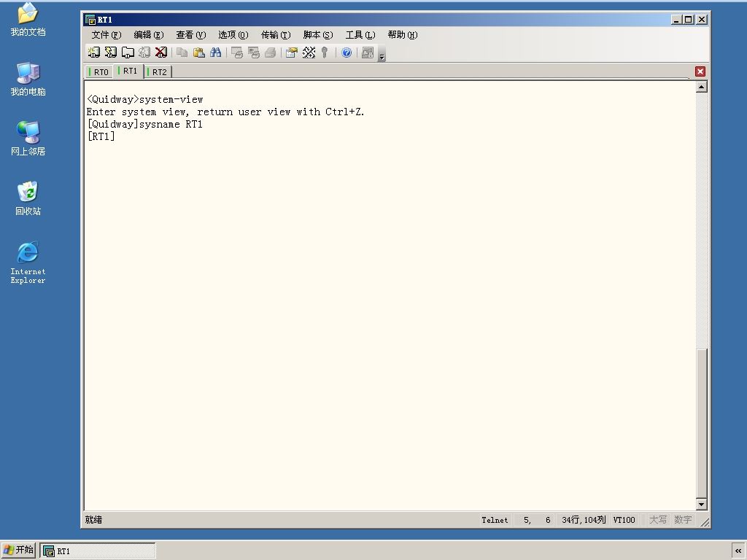
Task: Close the current tab with red X
Action: click(700, 71)
